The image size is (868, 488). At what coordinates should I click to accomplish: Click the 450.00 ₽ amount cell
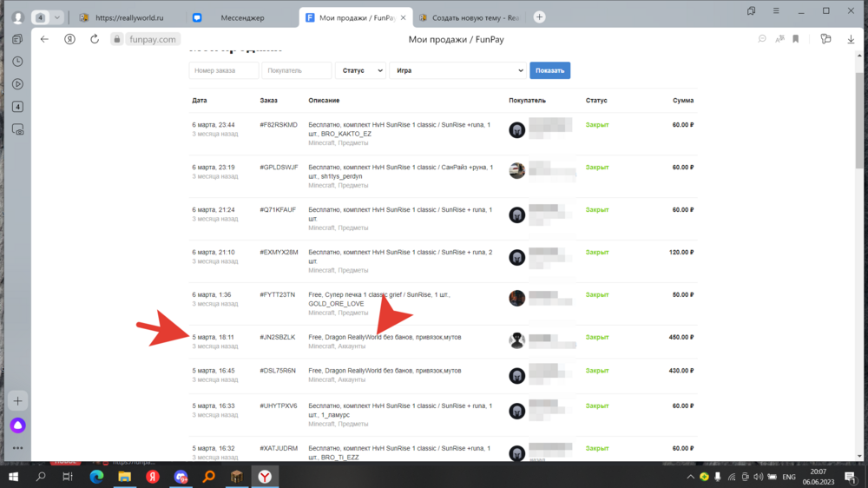tap(681, 337)
